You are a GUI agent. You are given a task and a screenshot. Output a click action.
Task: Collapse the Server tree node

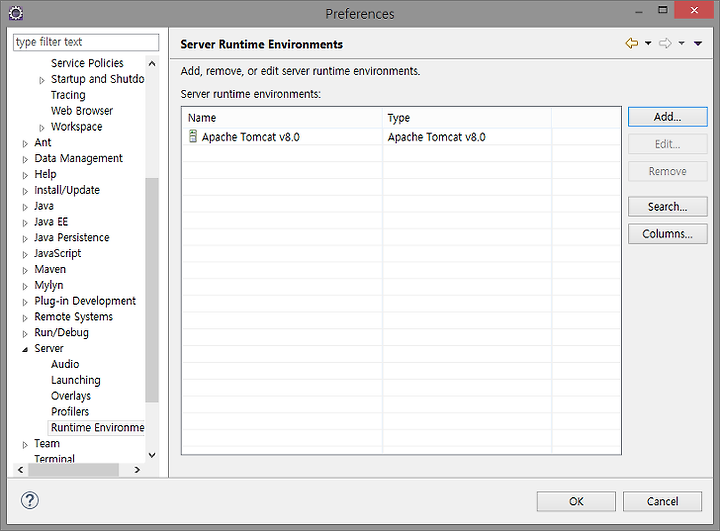(x=25, y=350)
